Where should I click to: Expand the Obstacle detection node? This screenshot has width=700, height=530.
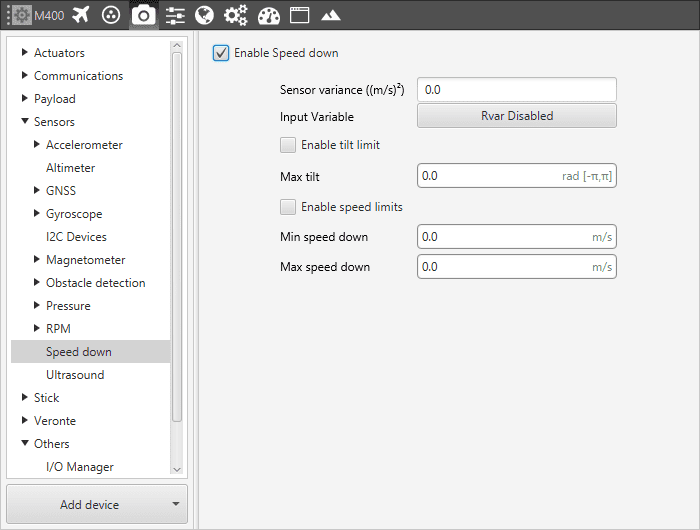[x=37, y=282]
